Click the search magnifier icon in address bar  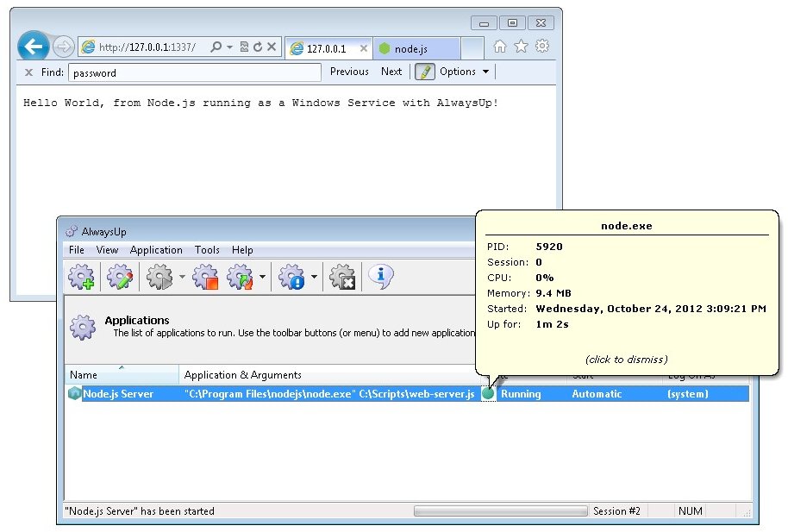pyautogui.click(x=216, y=47)
